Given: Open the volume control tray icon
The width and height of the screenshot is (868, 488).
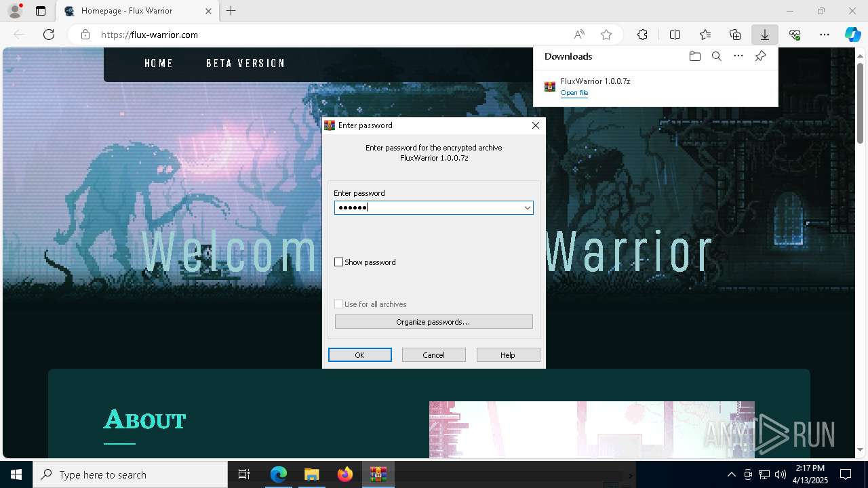Looking at the screenshot, I should coord(780,474).
